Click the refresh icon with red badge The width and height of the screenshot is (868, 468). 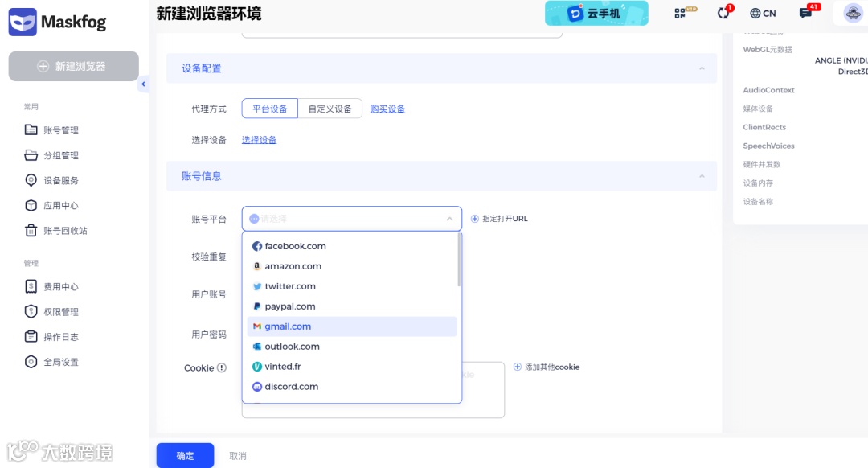pos(725,12)
